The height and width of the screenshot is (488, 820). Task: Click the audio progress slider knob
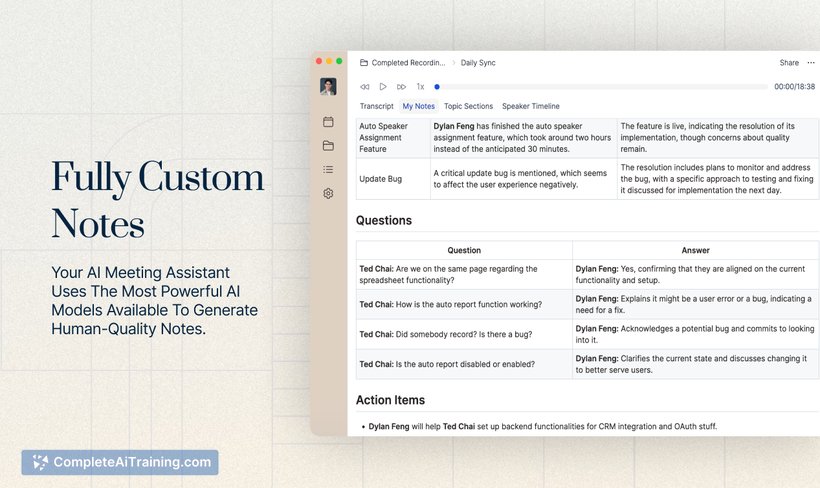[437, 87]
